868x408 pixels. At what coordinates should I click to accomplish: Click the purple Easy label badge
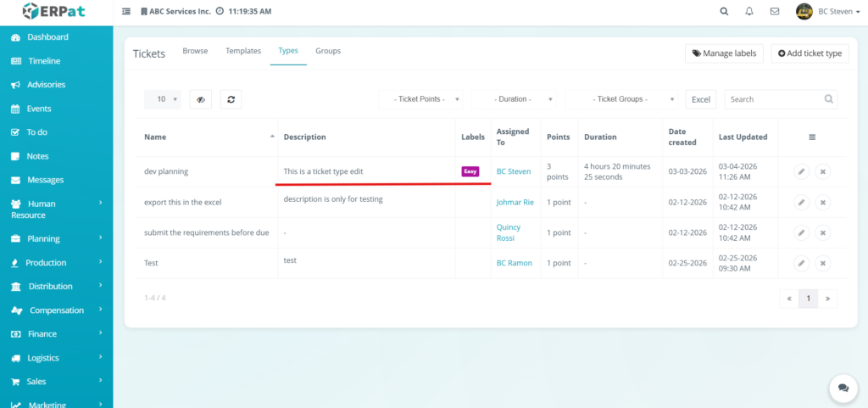(470, 171)
